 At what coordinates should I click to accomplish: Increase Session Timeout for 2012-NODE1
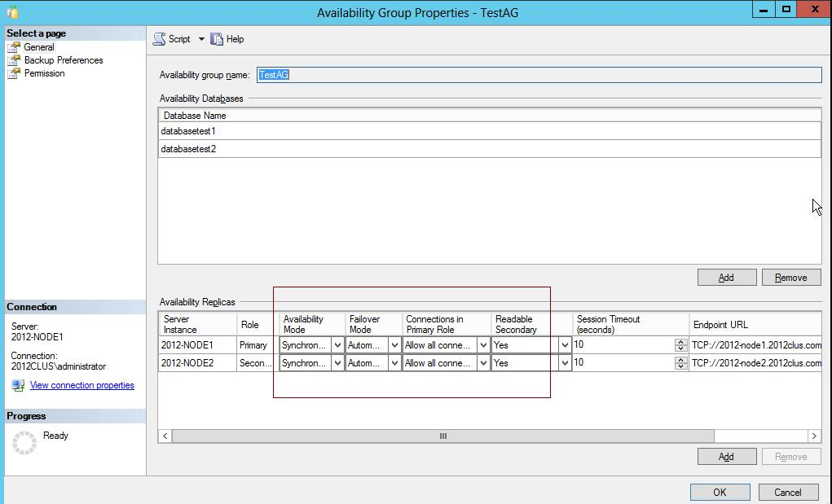pyautogui.click(x=680, y=341)
